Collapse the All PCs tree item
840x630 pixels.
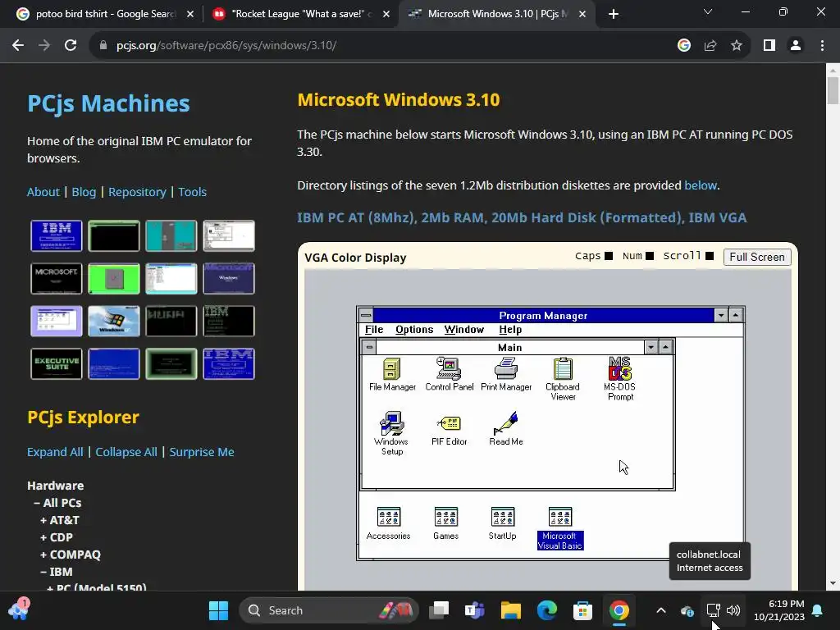[x=57, y=503]
